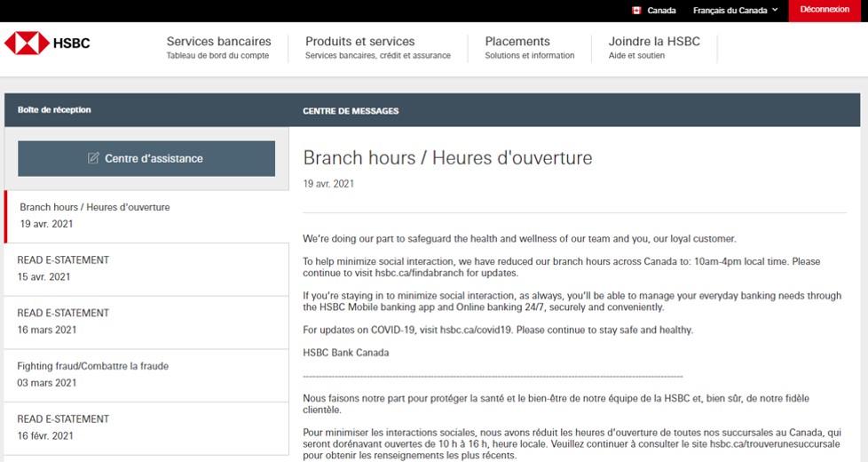Click the HSBC Bank Canada signature line
Image resolution: width=868 pixels, height=462 pixels.
tap(345, 353)
